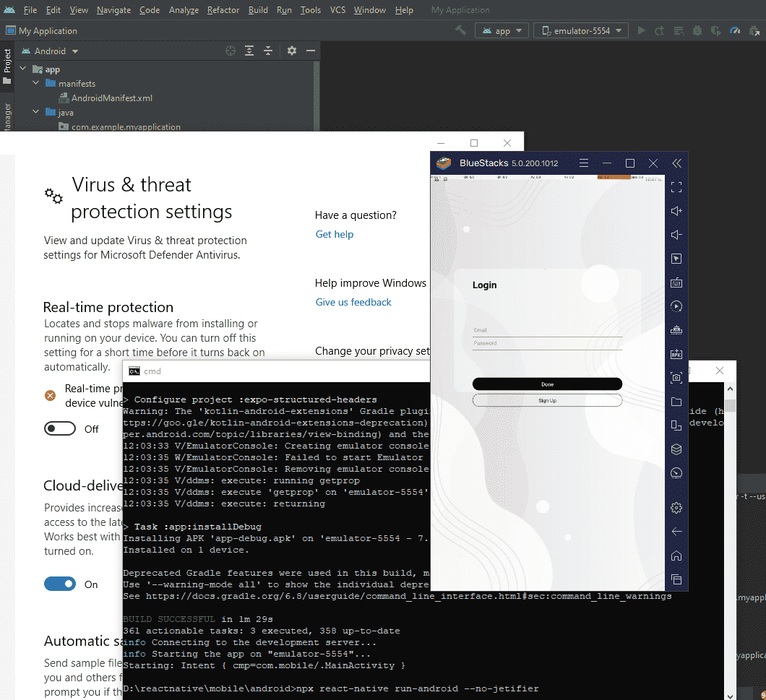Decrease volume in BlueStacks sidebar
Viewport: 766px width, 700px height.
(676, 235)
